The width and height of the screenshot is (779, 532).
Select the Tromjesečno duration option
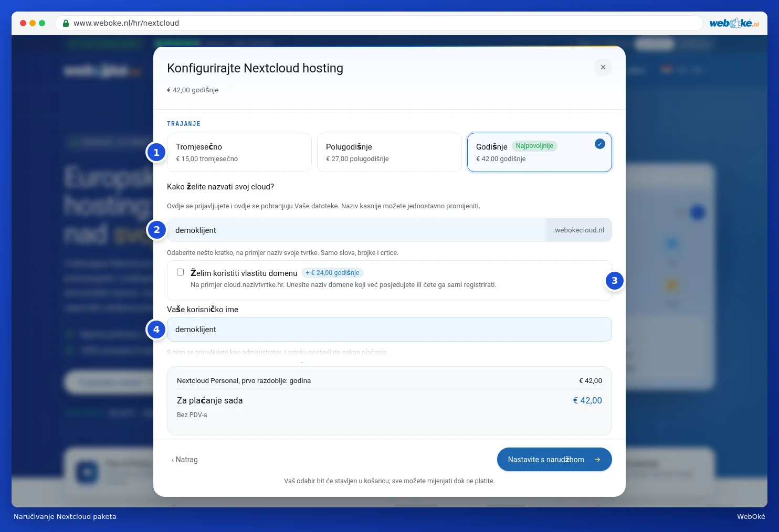[239, 152]
